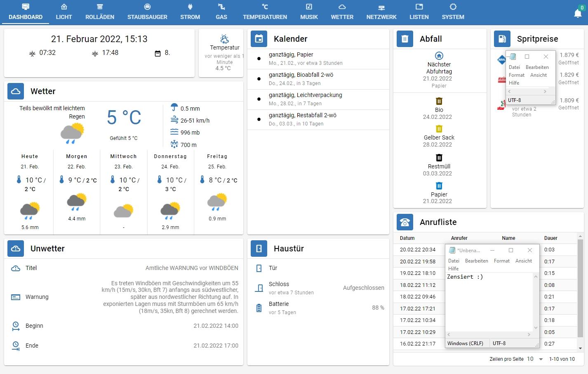Image resolution: width=588 pixels, height=374 pixels.
Task: Select the Bioabfall 2-wö calendar entry
Action: pos(318,79)
